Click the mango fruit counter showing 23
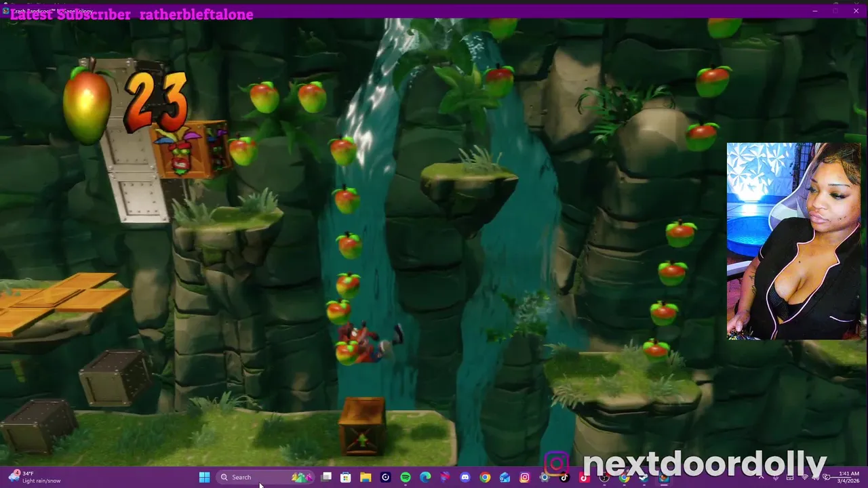Viewport: 868px width, 488px height. (125, 100)
